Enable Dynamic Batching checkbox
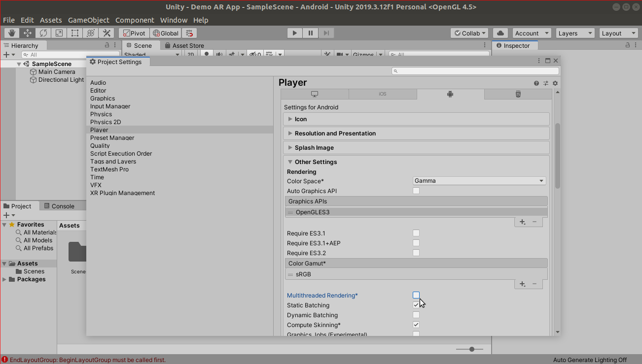This screenshot has width=642, height=364. point(416,315)
